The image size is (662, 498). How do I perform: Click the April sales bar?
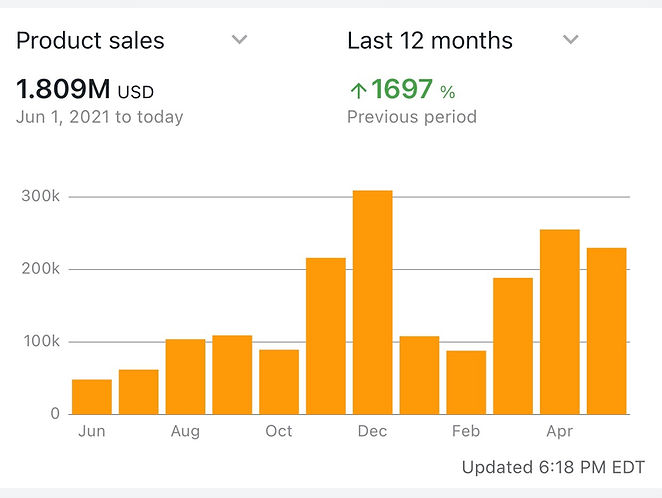click(560, 322)
